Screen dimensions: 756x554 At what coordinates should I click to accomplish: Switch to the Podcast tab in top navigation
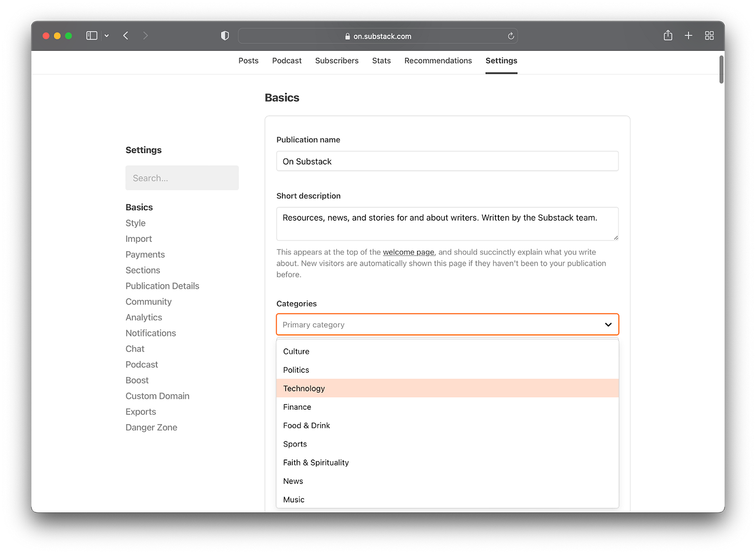point(287,61)
